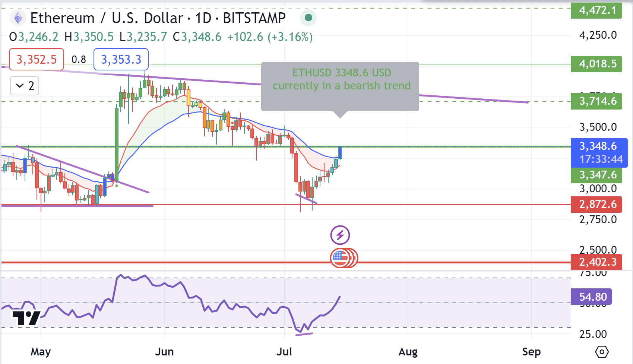Open chart settings gear icon
This screenshot has width=633, height=364.
pos(602,352)
